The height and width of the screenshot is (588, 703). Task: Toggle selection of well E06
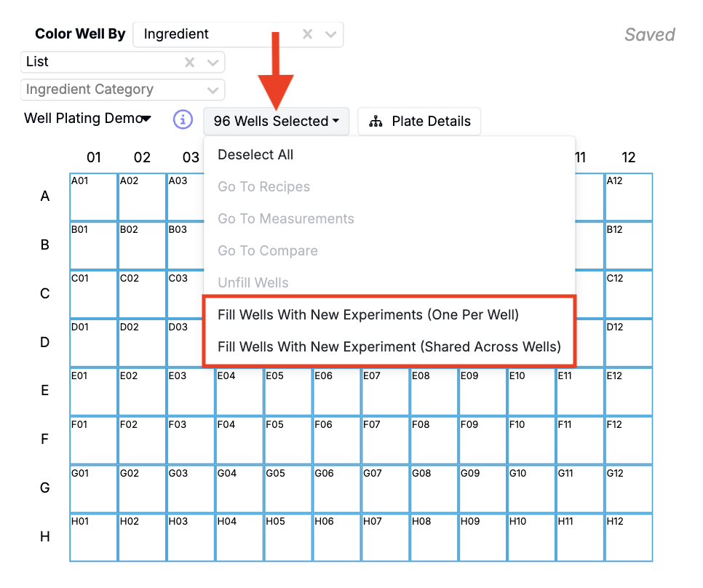point(337,392)
